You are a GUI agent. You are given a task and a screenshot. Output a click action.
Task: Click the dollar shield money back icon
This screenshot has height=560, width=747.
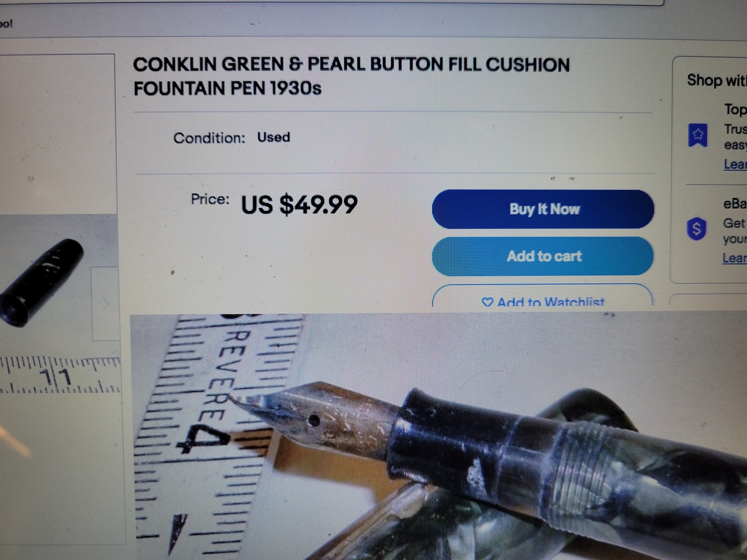tap(696, 229)
